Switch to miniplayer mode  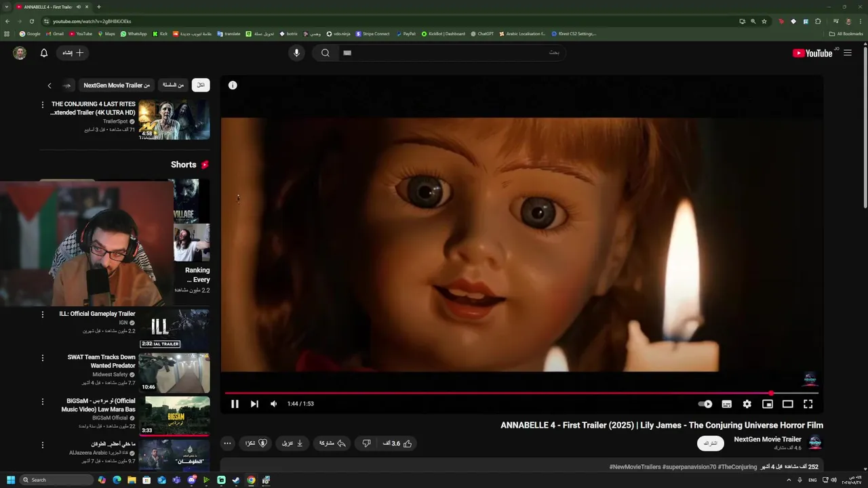click(768, 404)
